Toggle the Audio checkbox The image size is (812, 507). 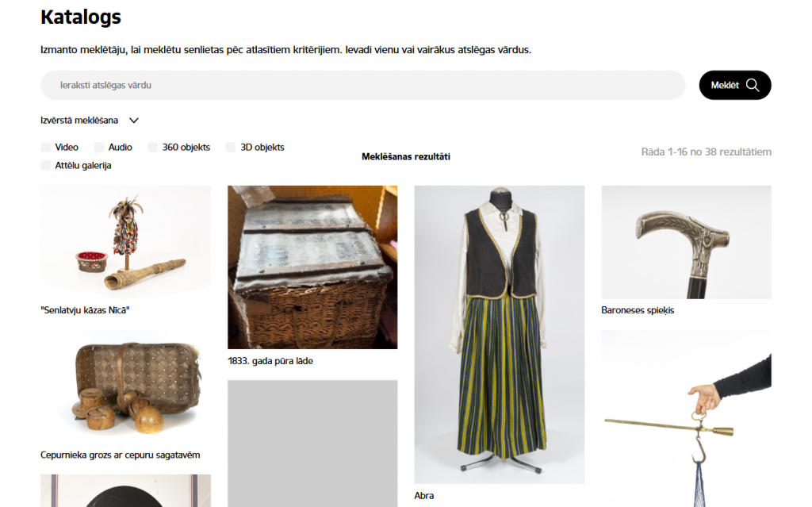click(x=99, y=147)
